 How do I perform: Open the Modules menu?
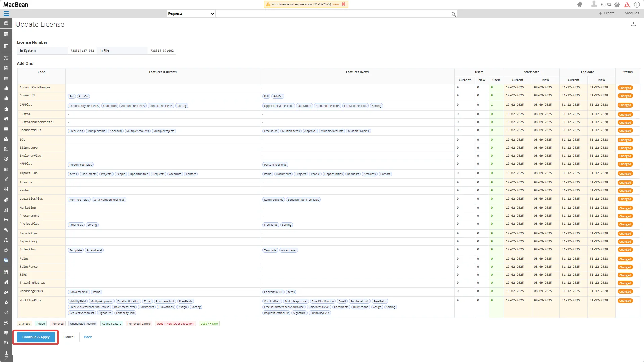click(x=632, y=13)
